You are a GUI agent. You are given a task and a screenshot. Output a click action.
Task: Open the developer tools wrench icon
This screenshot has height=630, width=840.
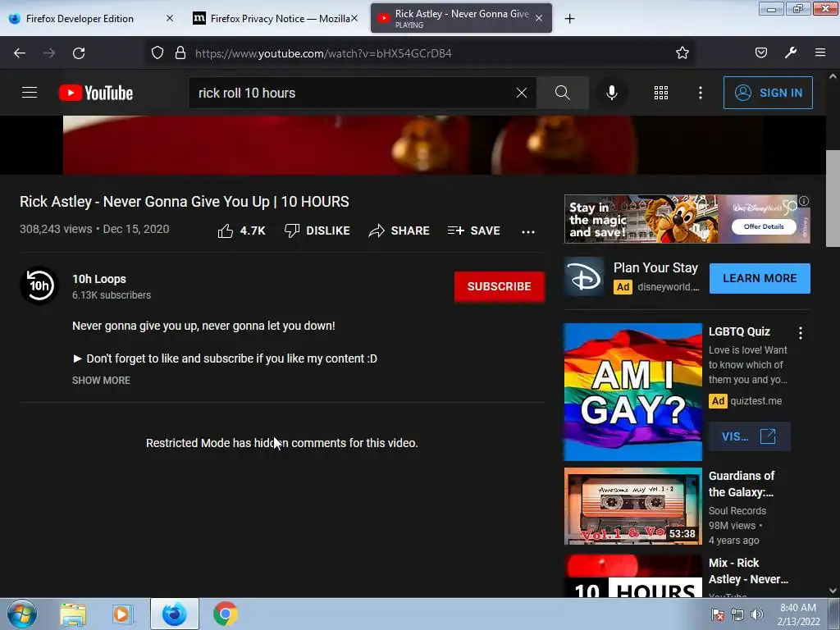(791, 52)
